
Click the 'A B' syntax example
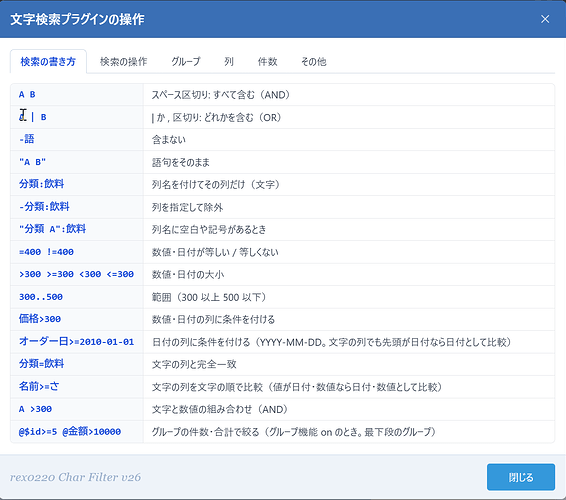point(27,95)
